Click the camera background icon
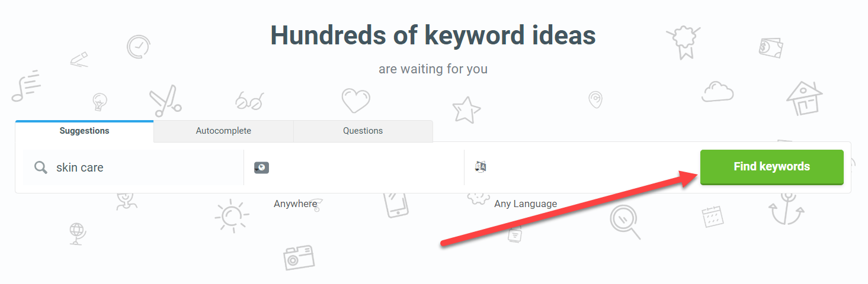The width and height of the screenshot is (868, 284). click(x=298, y=257)
